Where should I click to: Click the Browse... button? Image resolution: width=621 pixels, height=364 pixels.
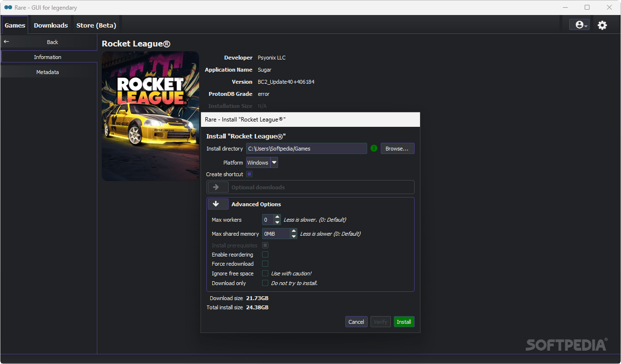pyautogui.click(x=397, y=149)
